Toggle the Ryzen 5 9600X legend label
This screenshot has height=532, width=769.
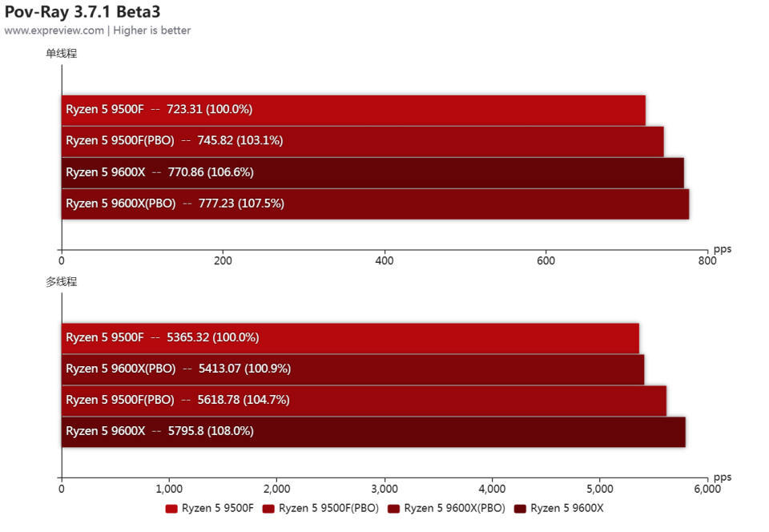567,508
